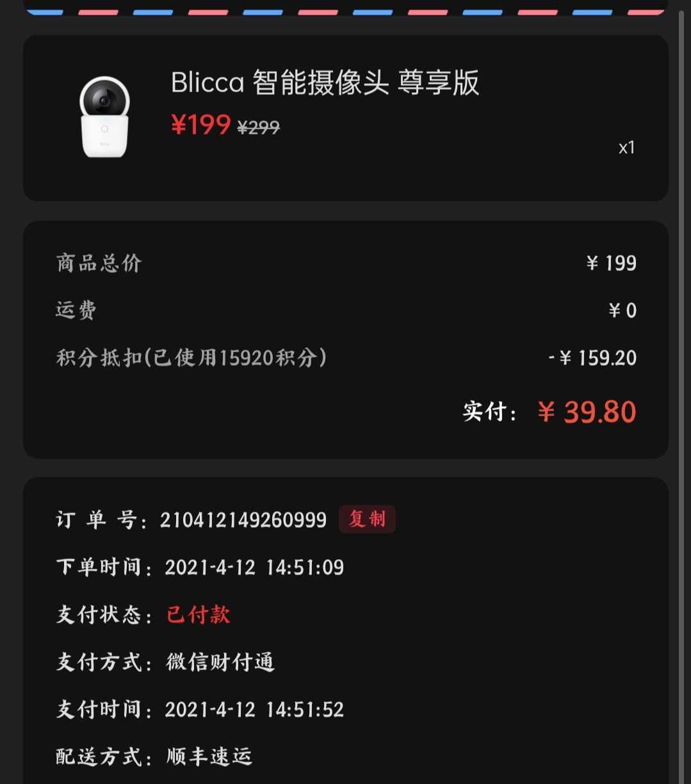Image resolution: width=691 pixels, height=784 pixels.
Task: Tap the Blicca camera product thumbnail
Action: [x=104, y=117]
